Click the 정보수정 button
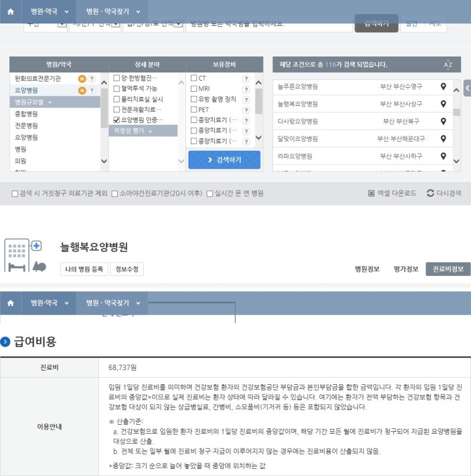The width and height of the screenshot is (471, 476). [x=127, y=269]
